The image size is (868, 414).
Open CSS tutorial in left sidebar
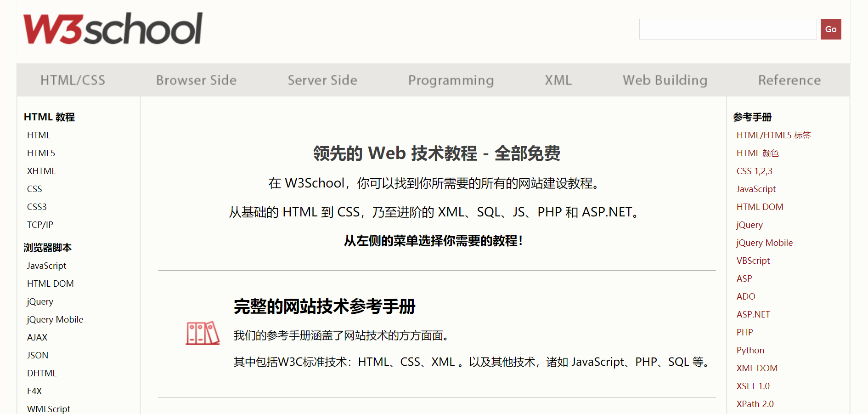tap(34, 189)
